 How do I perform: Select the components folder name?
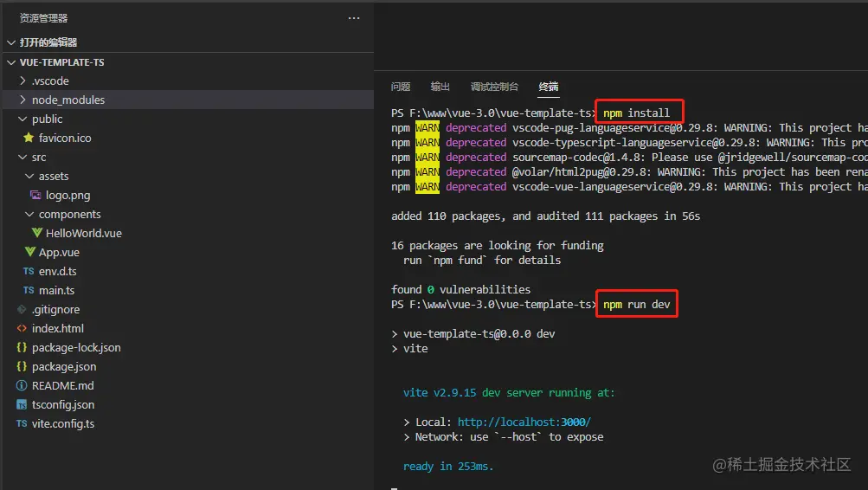click(x=70, y=215)
